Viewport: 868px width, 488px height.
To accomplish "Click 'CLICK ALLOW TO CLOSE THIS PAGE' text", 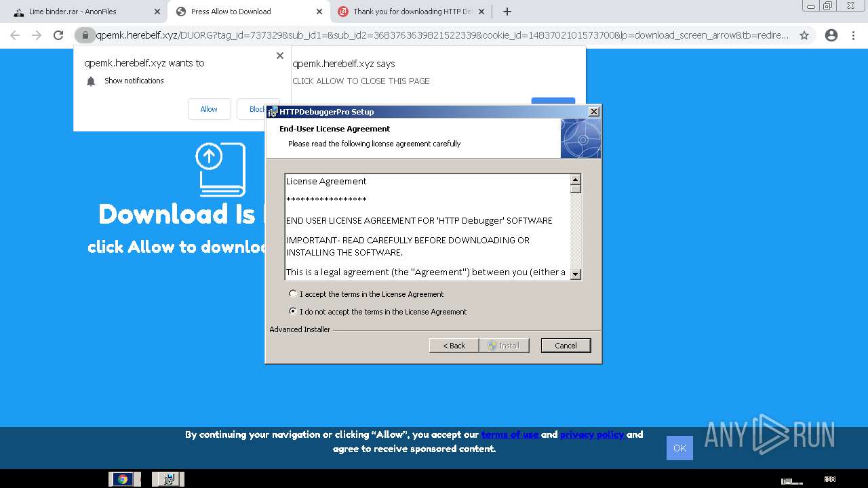I will (361, 81).
